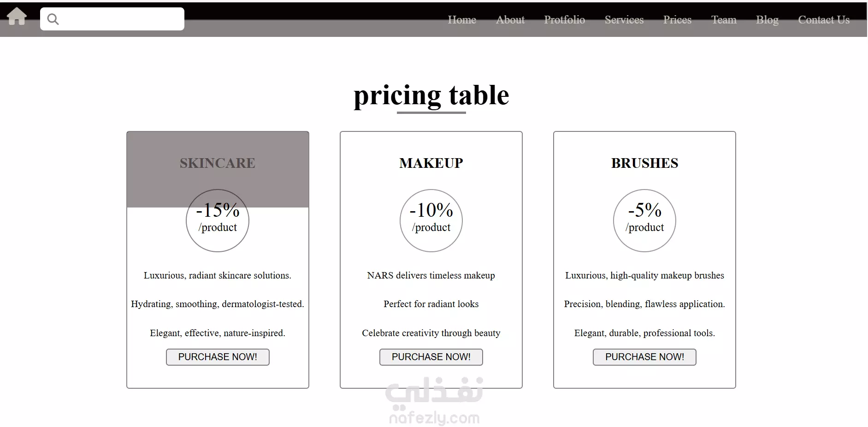The image size is (868, 427).
Task: Open the Protfolio nav link
Action: 564,20
